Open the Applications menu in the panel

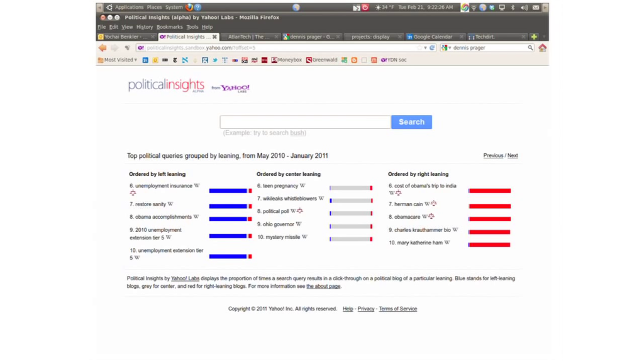[x=129, y=7]
